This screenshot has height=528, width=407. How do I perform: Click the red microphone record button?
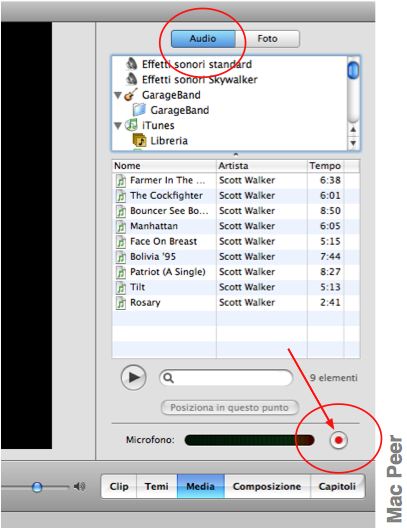338,440
